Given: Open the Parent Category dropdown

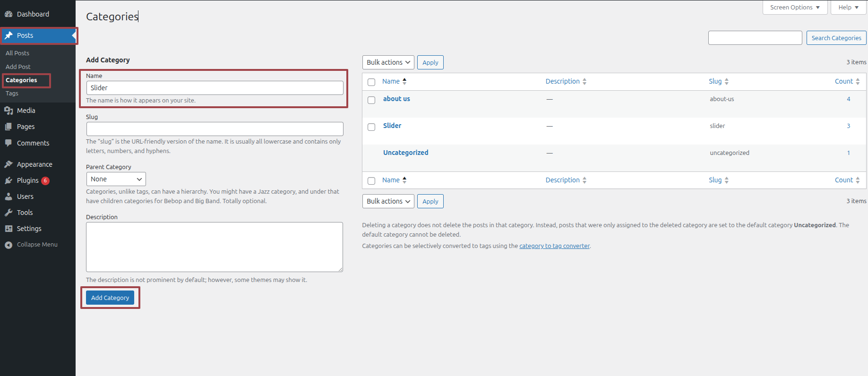Looking at the screenshot, I should pyautogui.click(x=116, y=179).
